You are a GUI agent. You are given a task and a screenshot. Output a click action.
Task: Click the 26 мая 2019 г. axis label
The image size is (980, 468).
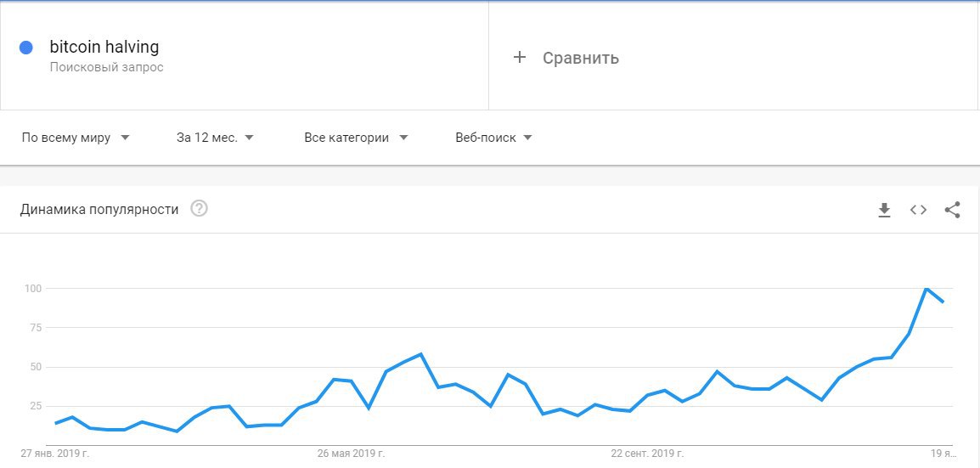pyautogui.click(x=352, y=454)
